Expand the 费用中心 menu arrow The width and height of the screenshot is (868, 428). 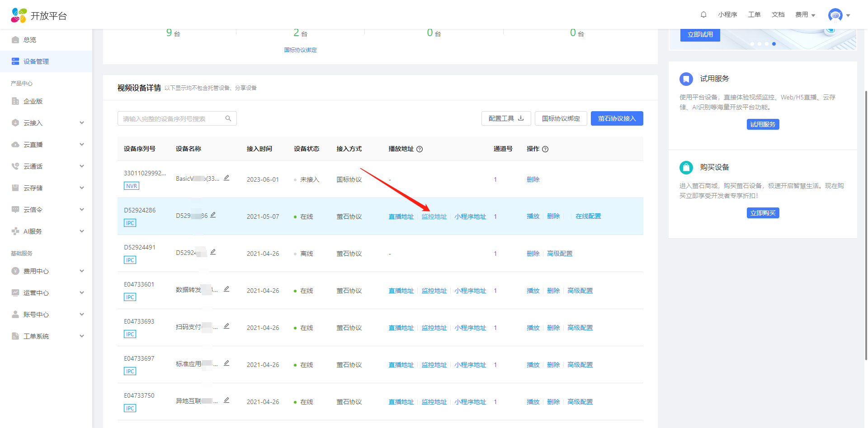[x=82, y=271]
